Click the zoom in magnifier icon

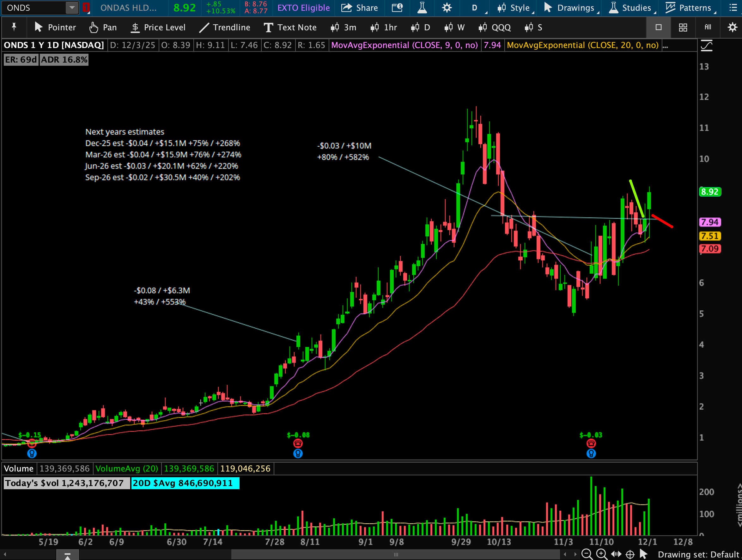coord(601,554)
